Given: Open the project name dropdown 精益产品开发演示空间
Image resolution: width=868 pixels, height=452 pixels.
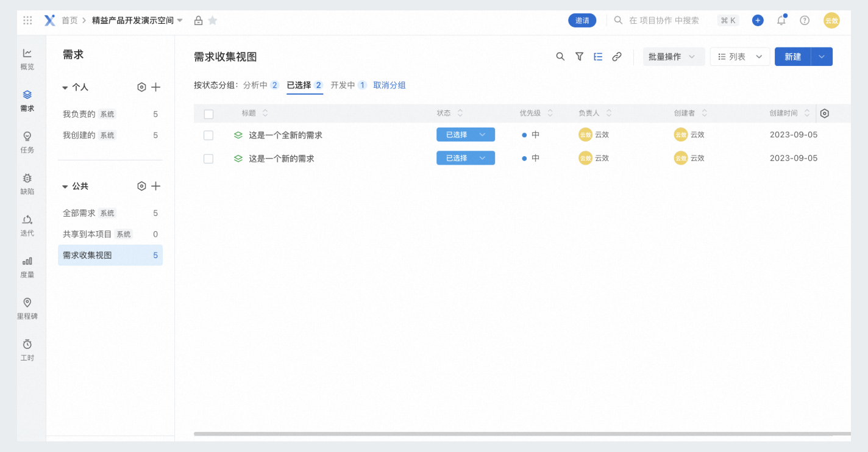Looking at the screenshot, I should (x=137, y=20).
